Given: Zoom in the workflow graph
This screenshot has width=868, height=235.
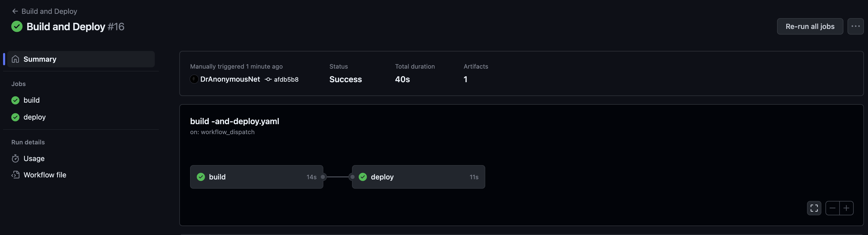Looking at the screenshot, I should [x=846, y=208].
